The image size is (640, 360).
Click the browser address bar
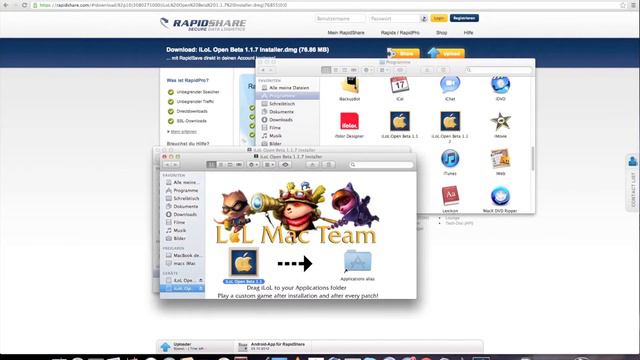pyautogui.click(x=327, y=5)
